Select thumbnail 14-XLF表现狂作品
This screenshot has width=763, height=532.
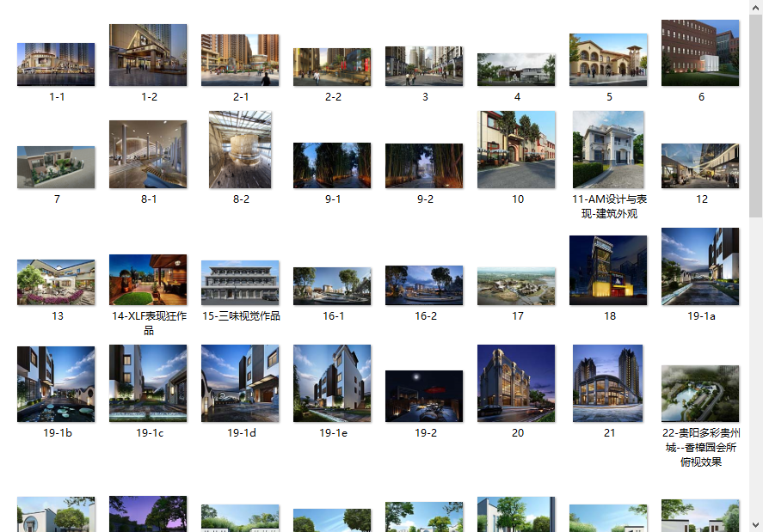148,279
